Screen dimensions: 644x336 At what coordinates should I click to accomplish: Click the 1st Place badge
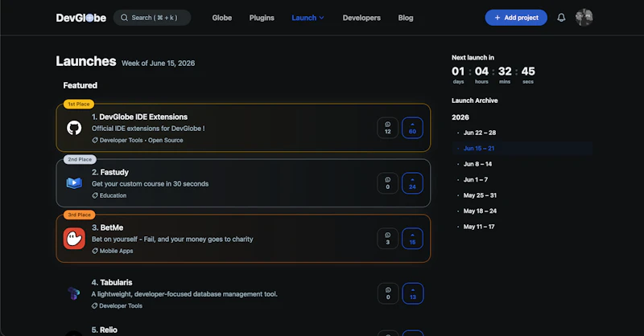click(x=79, y=104)
